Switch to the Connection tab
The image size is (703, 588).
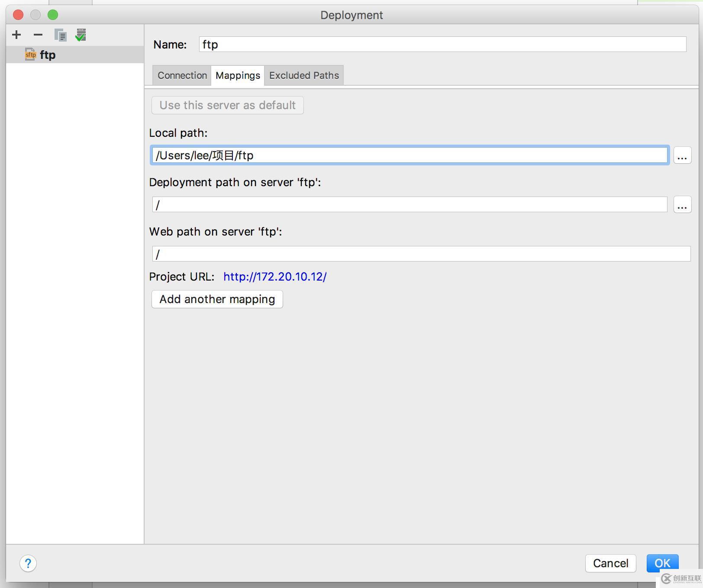(182, 75)
